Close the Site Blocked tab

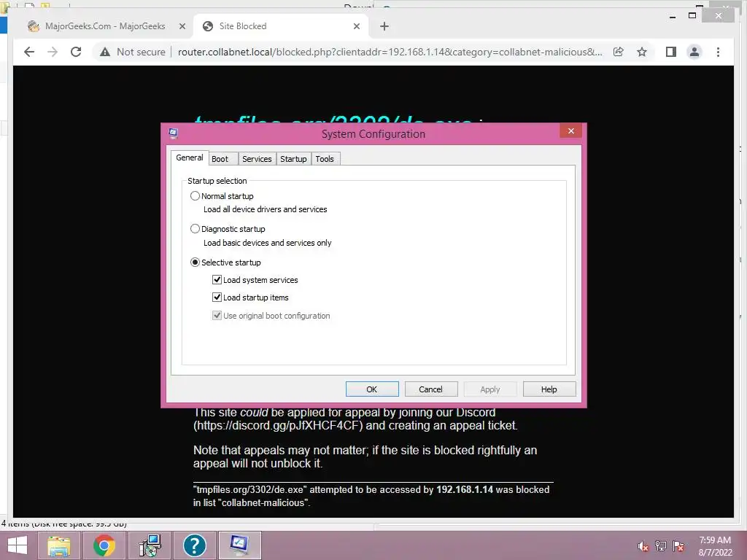[x=356, y=27]
